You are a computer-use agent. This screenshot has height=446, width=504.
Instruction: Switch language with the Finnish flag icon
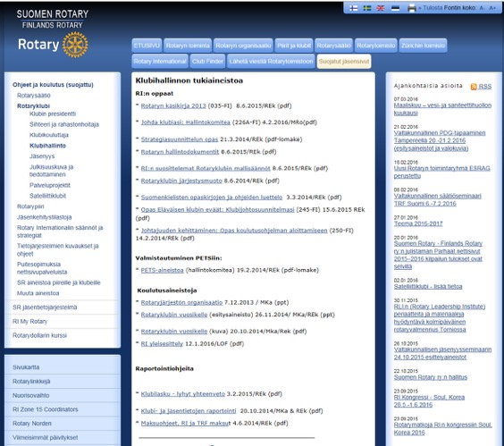click(354, 8)
